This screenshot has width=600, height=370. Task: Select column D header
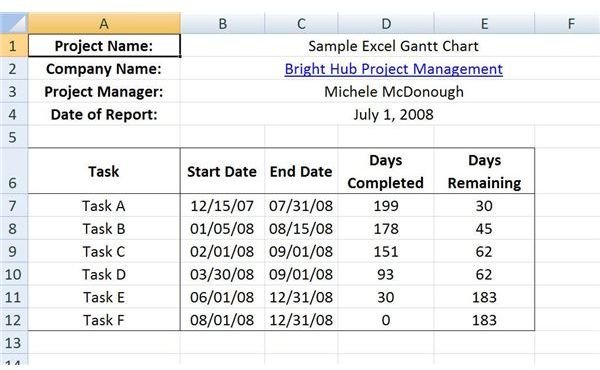click(386, 23)
